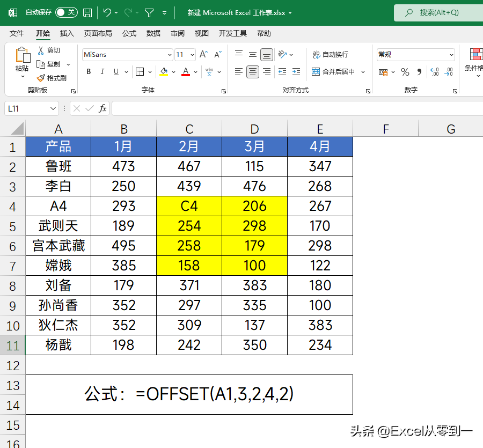
Task: Switch to the 公式 tab
Action: click(x=129, y=33)
